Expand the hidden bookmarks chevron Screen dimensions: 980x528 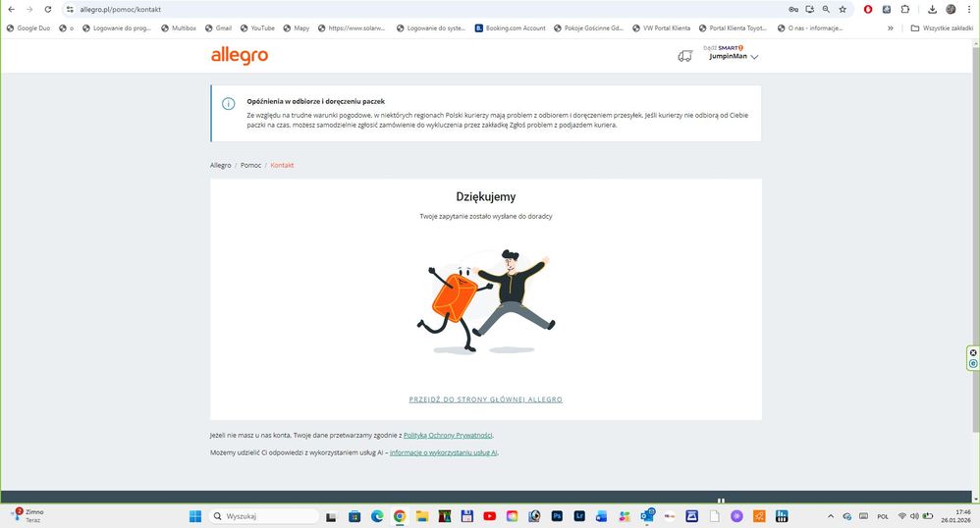[x=890, y=28]
